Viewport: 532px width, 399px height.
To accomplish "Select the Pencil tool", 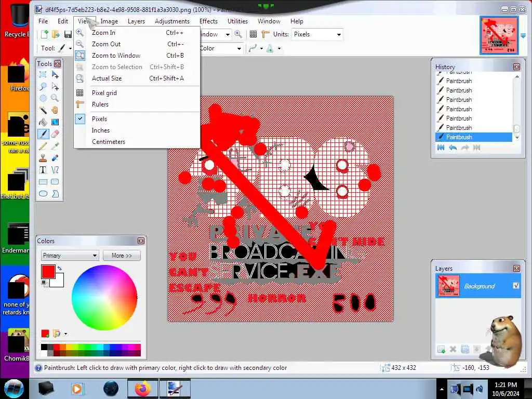I will pos(43,146).
